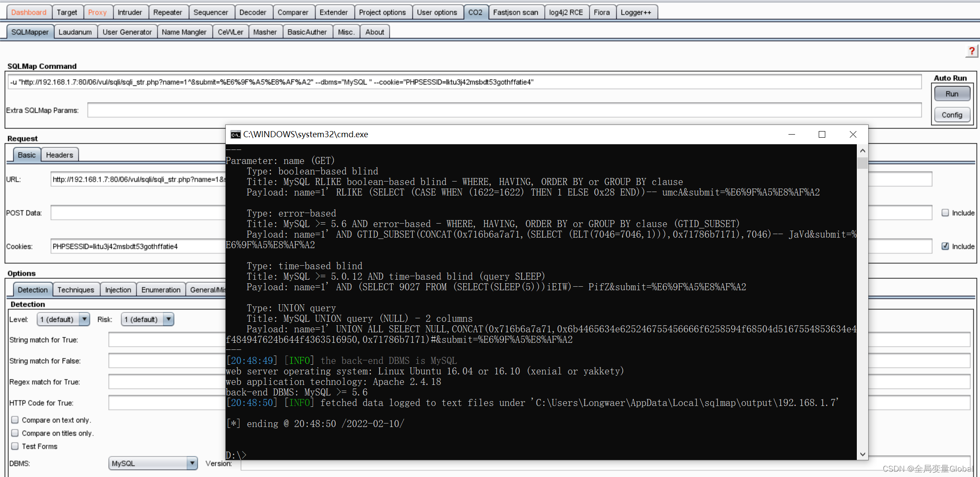The height and width of the screenshot is (477, 980).
Task: Open User options tab
Action: pos(437,12)
